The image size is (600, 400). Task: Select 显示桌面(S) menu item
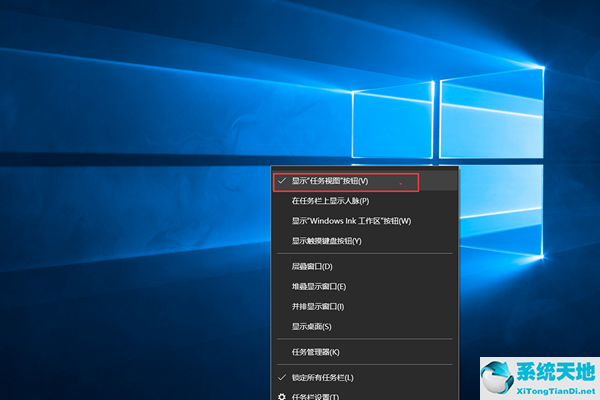click(x=312, y=327)
